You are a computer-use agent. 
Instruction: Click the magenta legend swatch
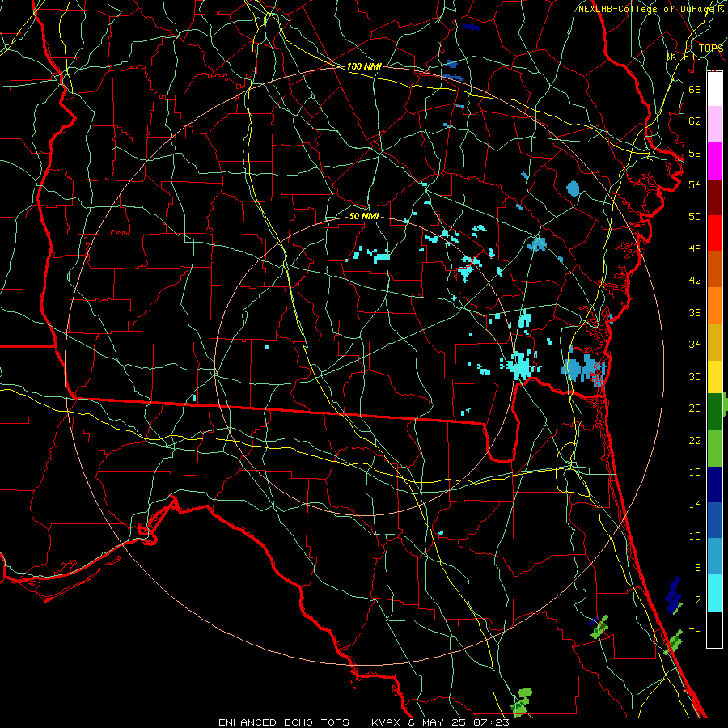point(714,161)
